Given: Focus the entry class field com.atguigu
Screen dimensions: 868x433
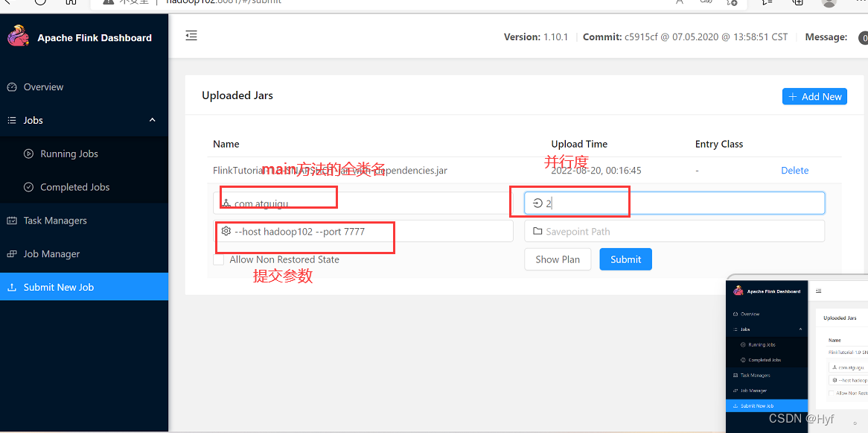Looking at the screenshot, I should pyautogui.click(x=363, y=203).
